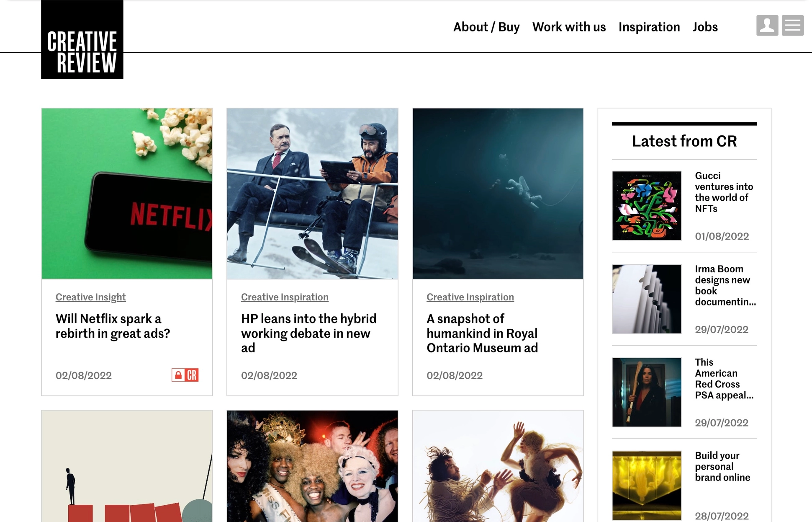This screenshot has height=522, width=812.
Task: Read the American Red Cross PSA story
Action: point(724,378)
